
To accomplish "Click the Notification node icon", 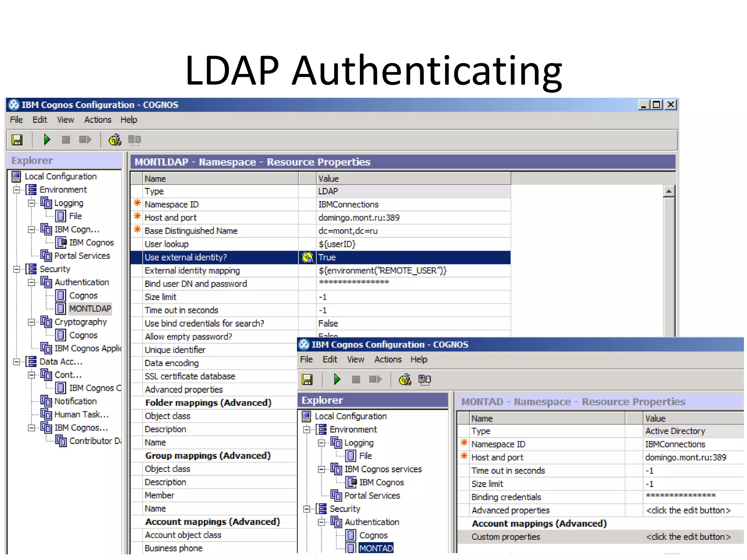I will (46, 401).
